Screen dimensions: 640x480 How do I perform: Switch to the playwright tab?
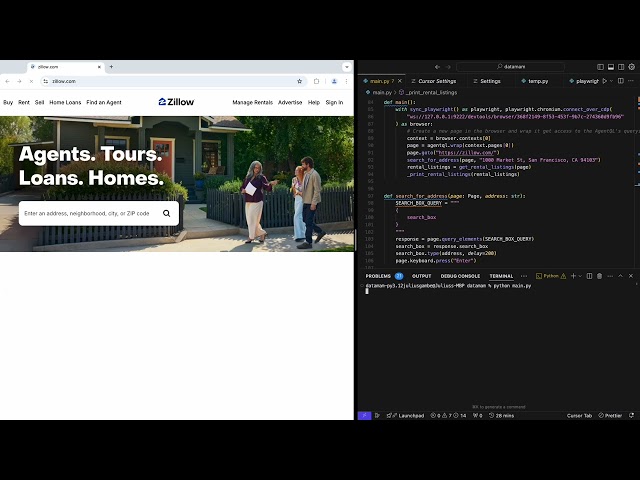point(584,81)
